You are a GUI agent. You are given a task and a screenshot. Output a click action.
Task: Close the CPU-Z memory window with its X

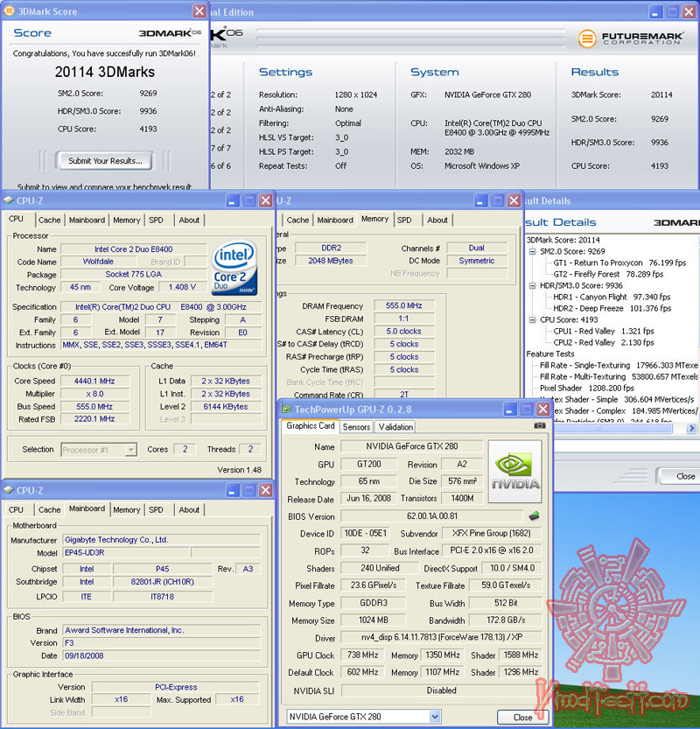coord(514,200)
